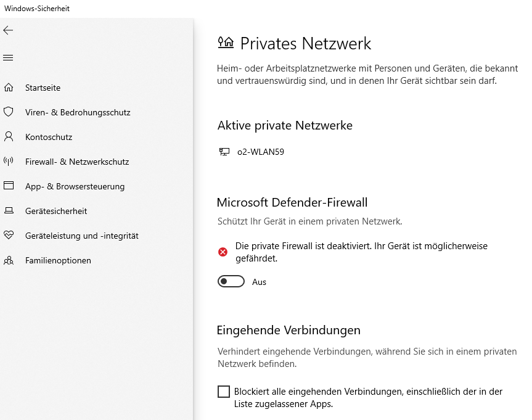Go to Kontoschutz section
The image size is (532, 420).
(x=49, y=137)
